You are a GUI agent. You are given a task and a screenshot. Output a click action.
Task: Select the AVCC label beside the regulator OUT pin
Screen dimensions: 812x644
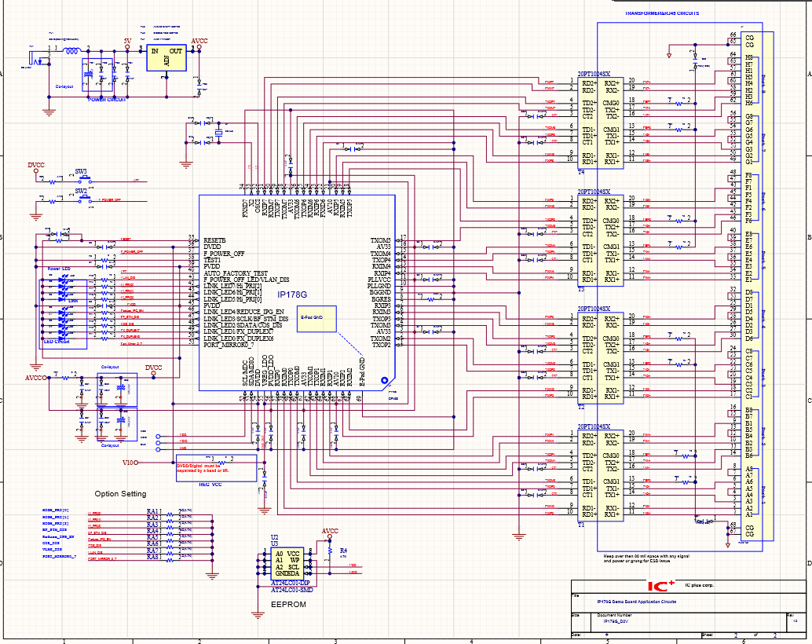click(x=199, y=41)
